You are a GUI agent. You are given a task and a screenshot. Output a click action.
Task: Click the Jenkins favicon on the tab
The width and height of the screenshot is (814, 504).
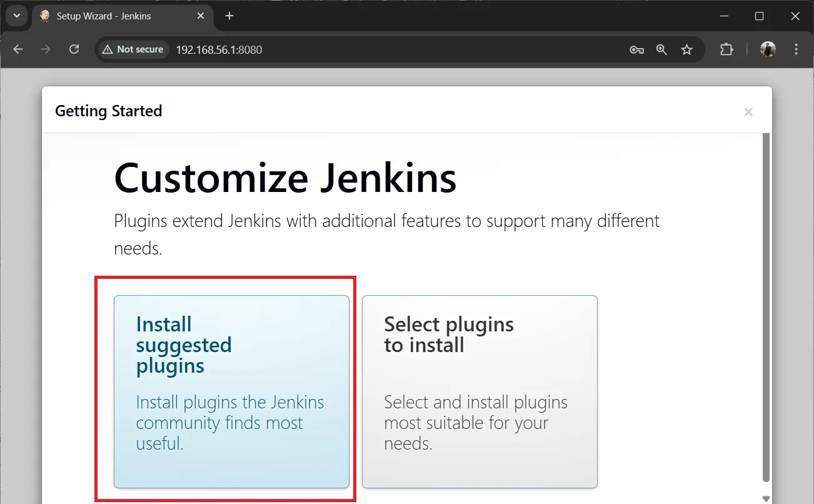pos(43,16)
